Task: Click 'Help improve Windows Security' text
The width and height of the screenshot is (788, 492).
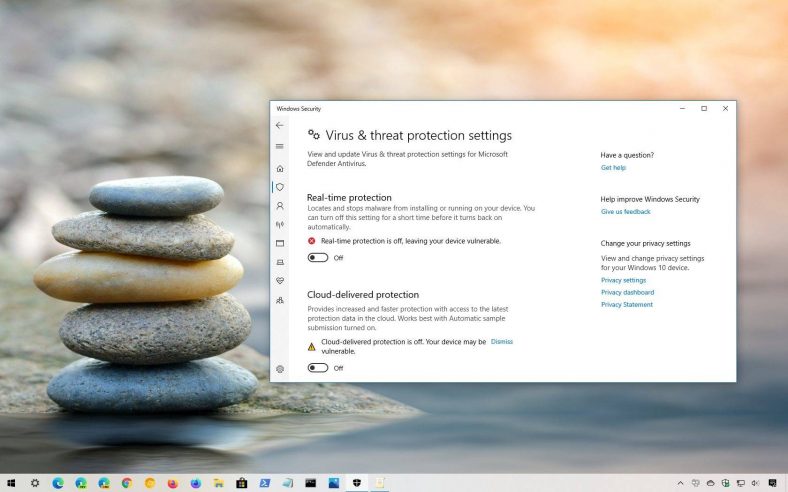Action: (650, 199)
